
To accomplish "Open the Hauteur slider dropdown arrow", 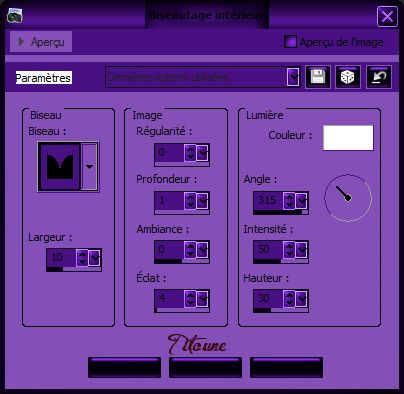I will (301, 298).
